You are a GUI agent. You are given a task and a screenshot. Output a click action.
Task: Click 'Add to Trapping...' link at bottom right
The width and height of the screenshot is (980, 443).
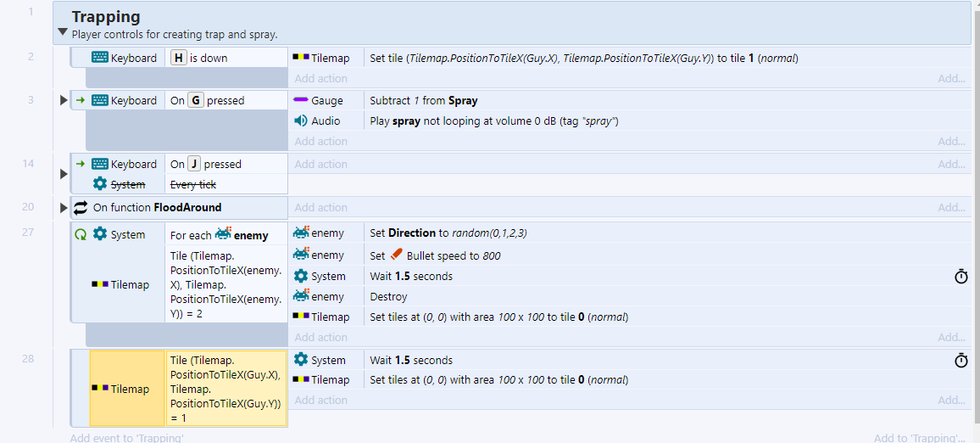919,438
